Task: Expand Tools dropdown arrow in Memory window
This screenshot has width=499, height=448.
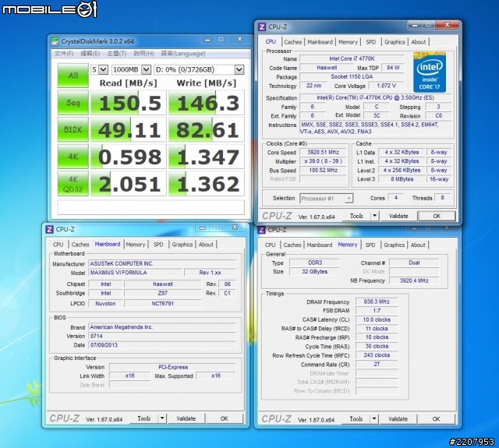Action: (374, 419)
